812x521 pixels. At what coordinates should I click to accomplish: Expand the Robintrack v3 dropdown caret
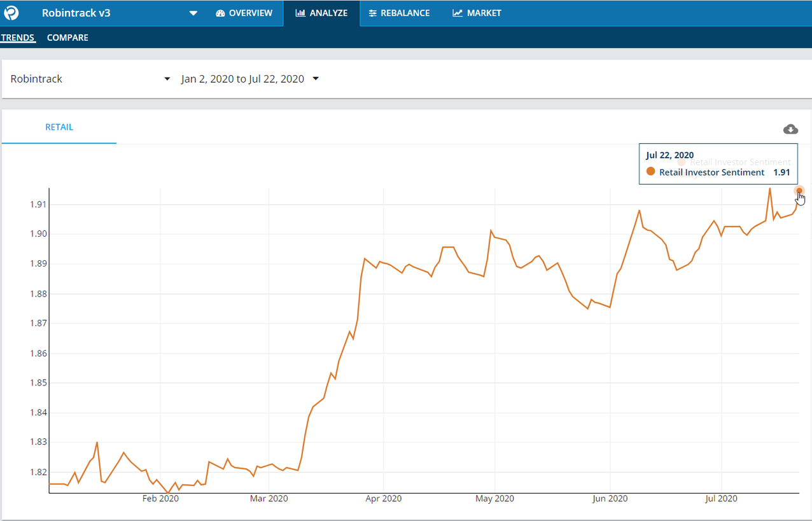pos(193,13)
